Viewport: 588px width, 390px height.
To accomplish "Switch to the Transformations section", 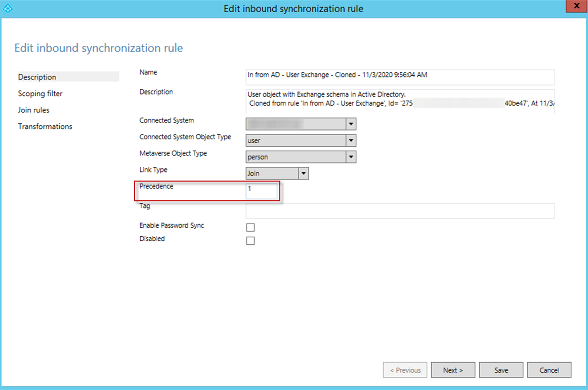I will tap(45, 126).
